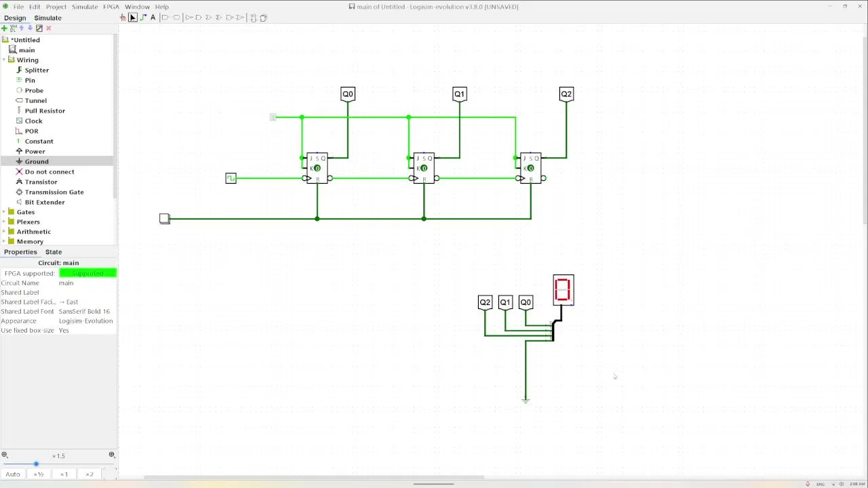Select Transmission Gate in Wiring library
Viewport: 868px width, 488px height.
click(x=54, y=192)
